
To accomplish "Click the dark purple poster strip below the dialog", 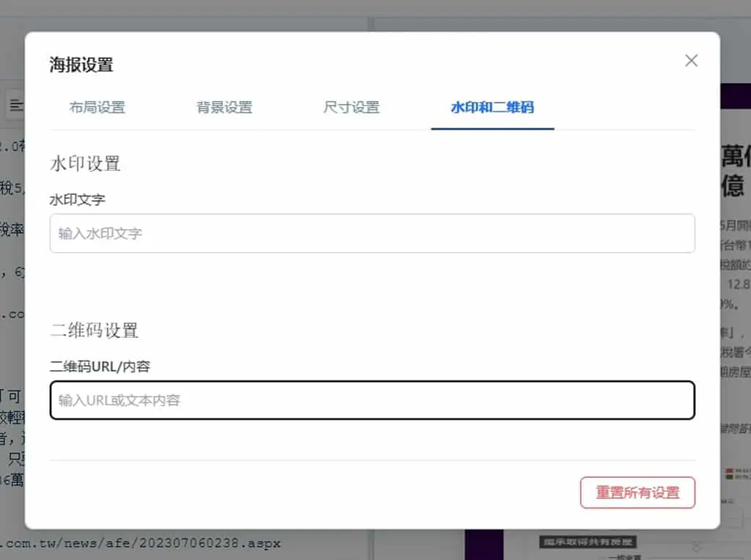I will [484, 545].
